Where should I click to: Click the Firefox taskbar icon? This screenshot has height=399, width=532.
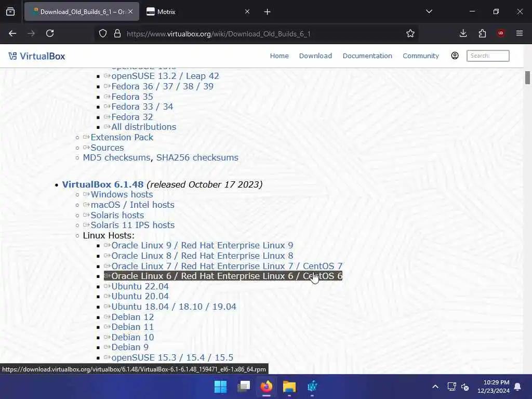pos(267,387)
